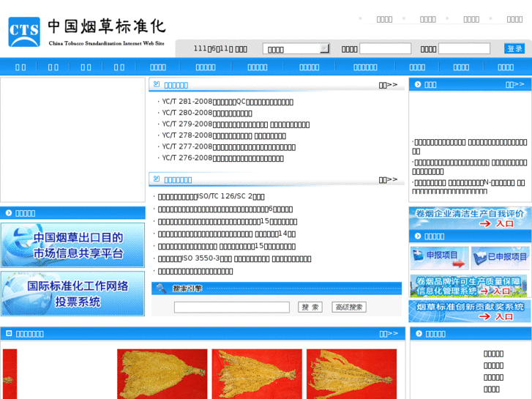Open the YC/T 276-2008 standard link
This screenshot has width=532, height=399.
pyautogui.click(x=223, y=158)
